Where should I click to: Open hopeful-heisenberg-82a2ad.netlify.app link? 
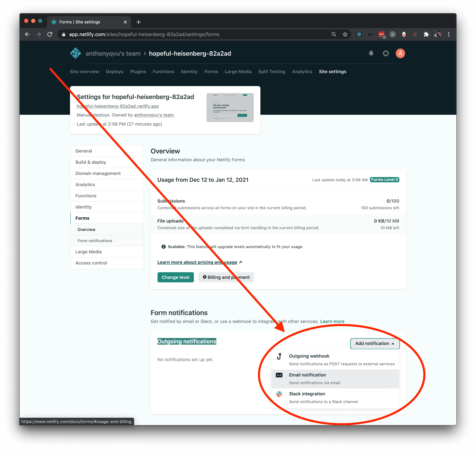pyautogui.click(x=118, y=106)
